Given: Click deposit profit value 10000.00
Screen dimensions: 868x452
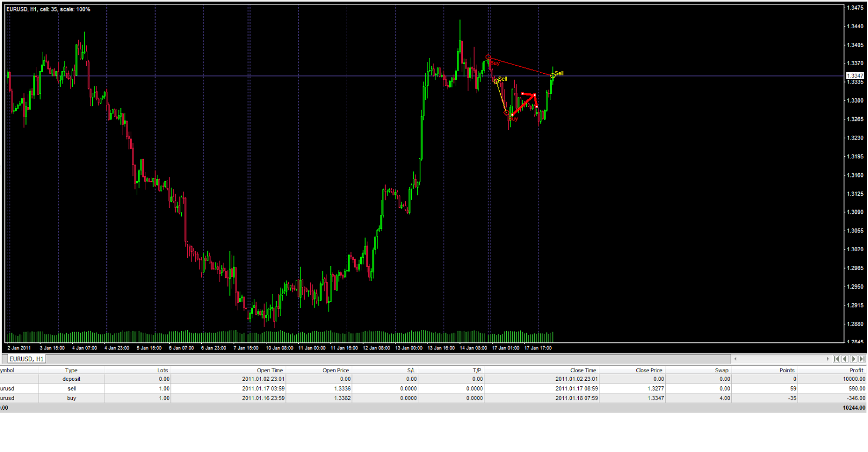Looking at the screenshot, I should pos(854,379).
